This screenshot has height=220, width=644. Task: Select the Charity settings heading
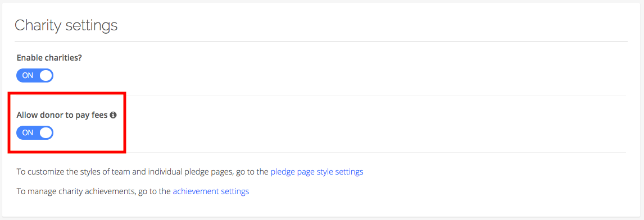click(x=66, y=25)
